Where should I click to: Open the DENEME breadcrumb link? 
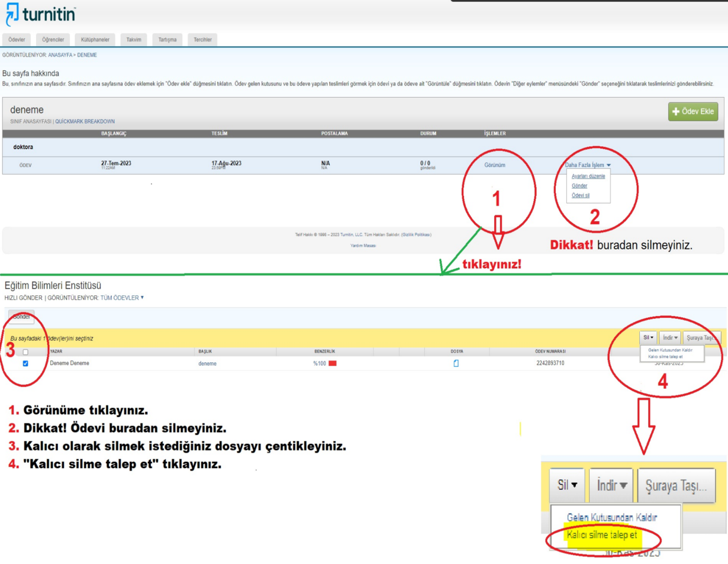pyautogui.click(x=87, y=55)
